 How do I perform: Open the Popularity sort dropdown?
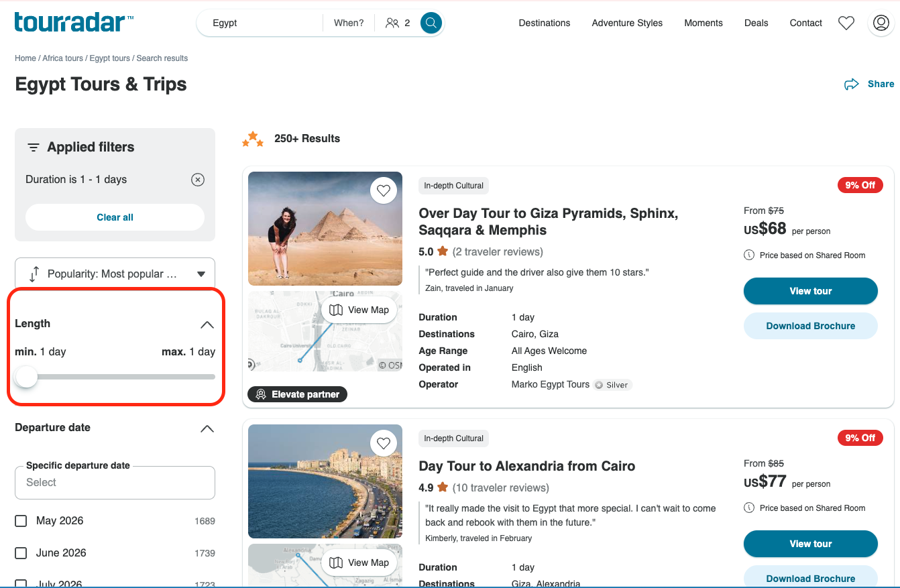pos(115,274)
